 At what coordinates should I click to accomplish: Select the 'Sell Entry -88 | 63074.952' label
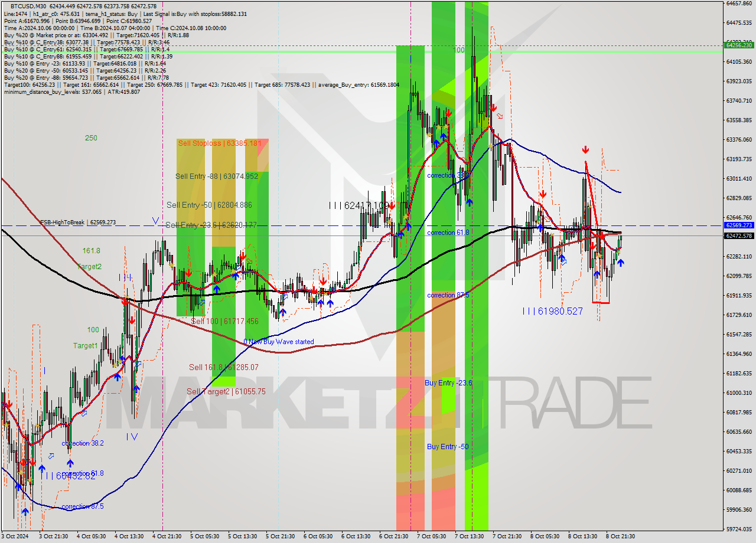217,176
